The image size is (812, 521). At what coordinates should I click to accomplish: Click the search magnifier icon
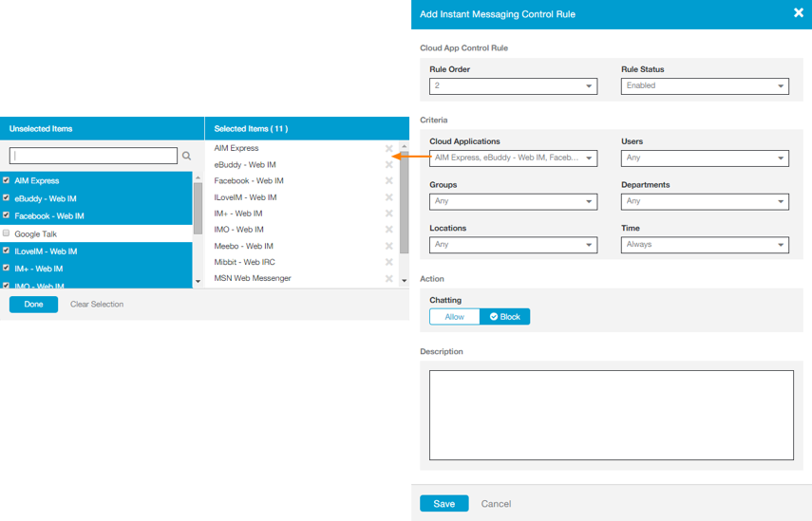(187, 156)
